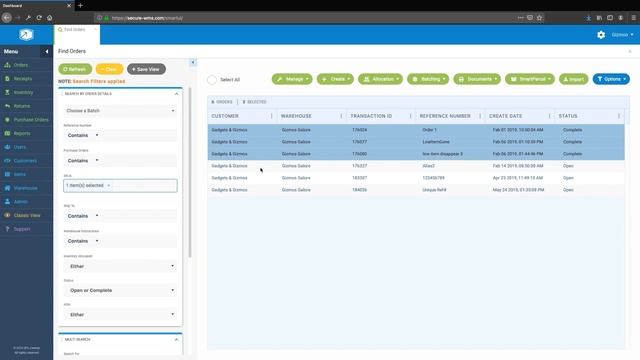The width and height of the screenshot is (640, 360).
Task: Open the SmartParcel dropdown button
Action: pyautogui.click(x=529, y=79)
